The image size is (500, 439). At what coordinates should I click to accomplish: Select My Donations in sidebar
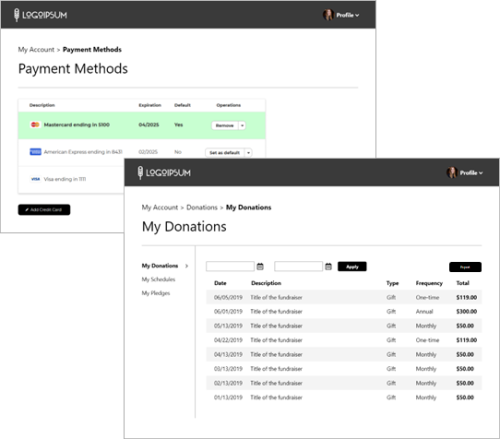click(x=160, y=266)
